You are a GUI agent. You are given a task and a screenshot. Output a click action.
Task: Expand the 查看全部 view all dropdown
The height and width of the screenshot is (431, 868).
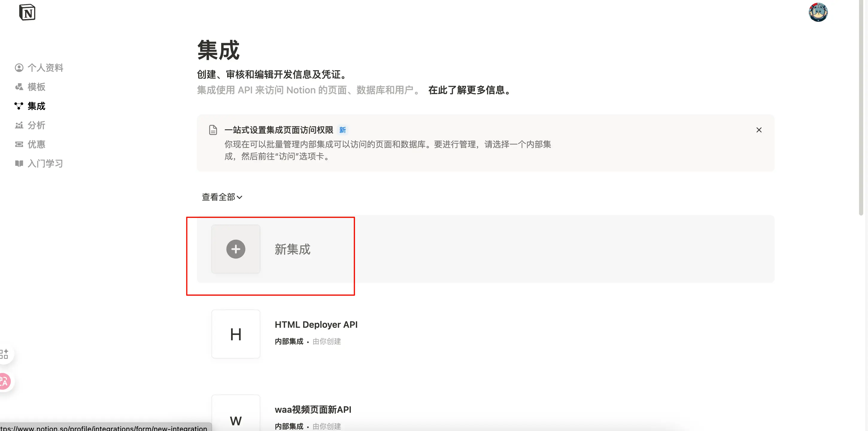(222, 197)
